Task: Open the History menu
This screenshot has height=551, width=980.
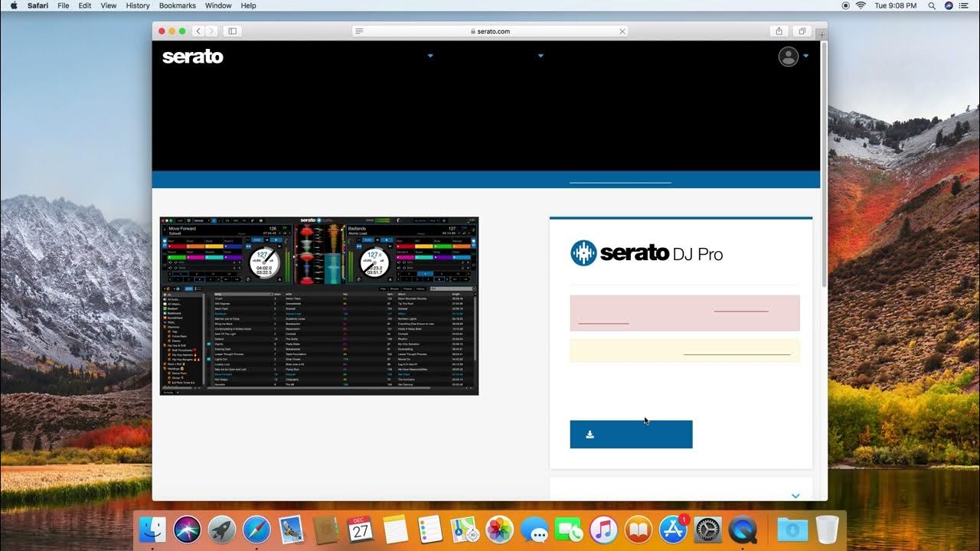Action: tap(138, 5)
